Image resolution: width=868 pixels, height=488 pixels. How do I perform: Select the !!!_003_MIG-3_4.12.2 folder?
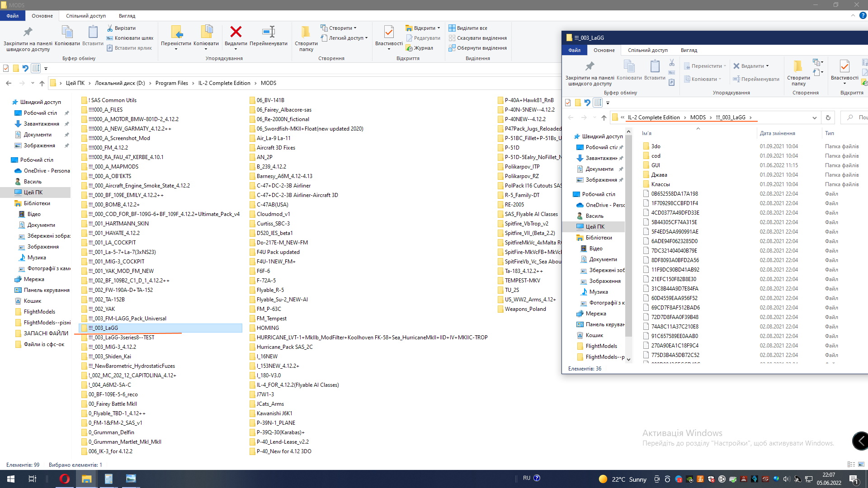(112, 347)
